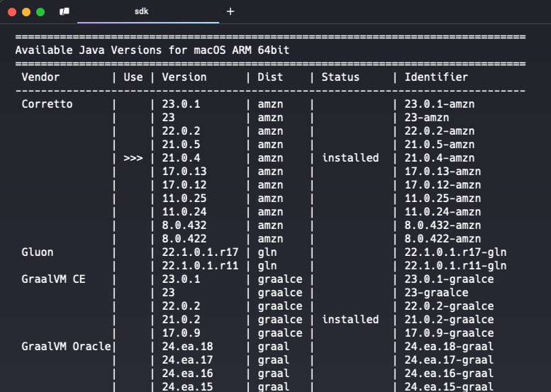
Task: Click version 11.0.25 in the Version column
Action: [x=184, y=198]
